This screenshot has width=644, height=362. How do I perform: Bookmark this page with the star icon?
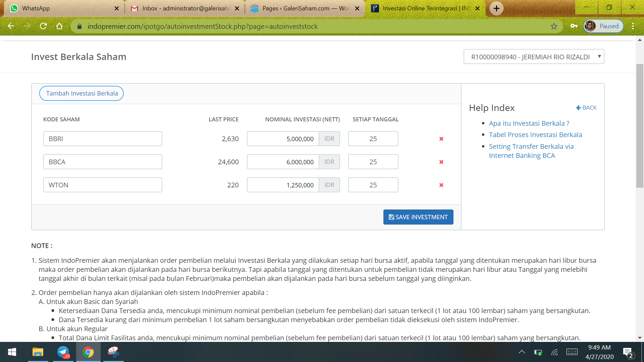point(554,26)
